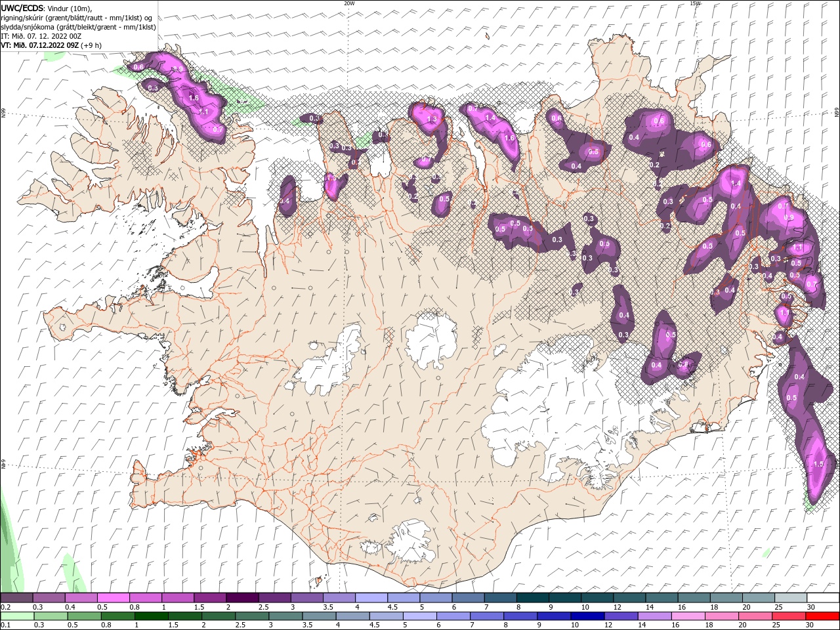Select the bright red rain swatch at 30

822,616
